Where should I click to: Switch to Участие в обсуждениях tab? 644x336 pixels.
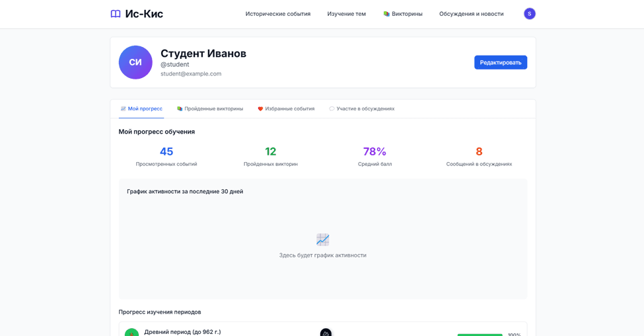362,109
